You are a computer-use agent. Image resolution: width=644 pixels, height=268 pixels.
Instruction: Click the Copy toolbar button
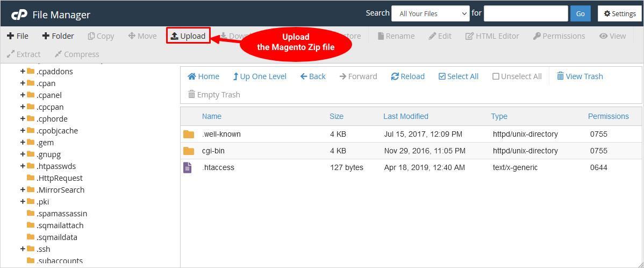101,36
